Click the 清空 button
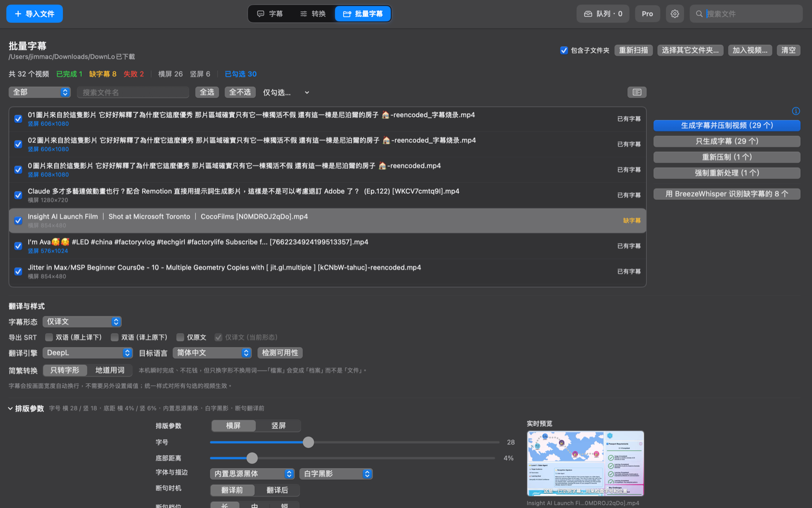812x508 pixels. point(788,50)
